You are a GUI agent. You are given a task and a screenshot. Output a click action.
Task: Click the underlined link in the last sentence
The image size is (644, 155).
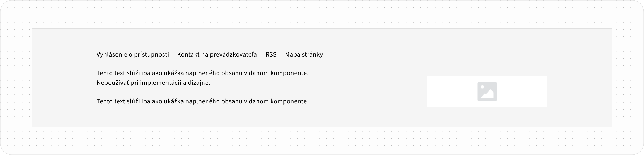pos(247,101)
